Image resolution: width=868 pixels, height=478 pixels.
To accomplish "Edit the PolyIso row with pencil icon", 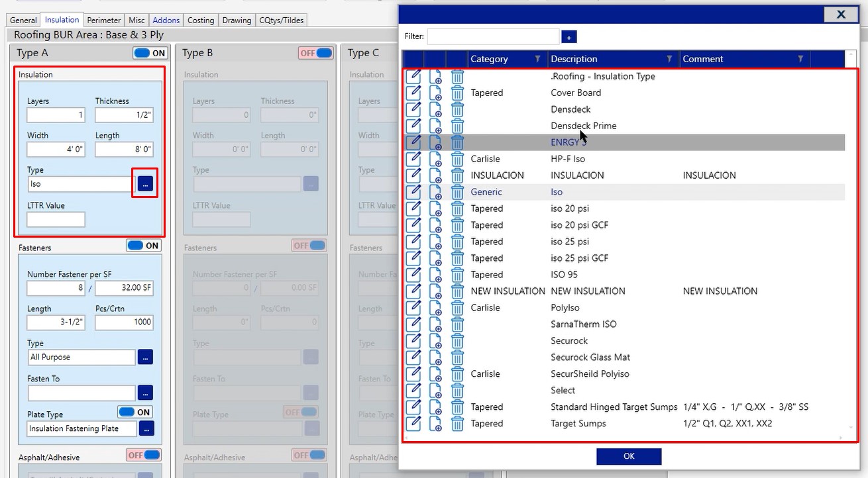I will click(x=413, y=308).
